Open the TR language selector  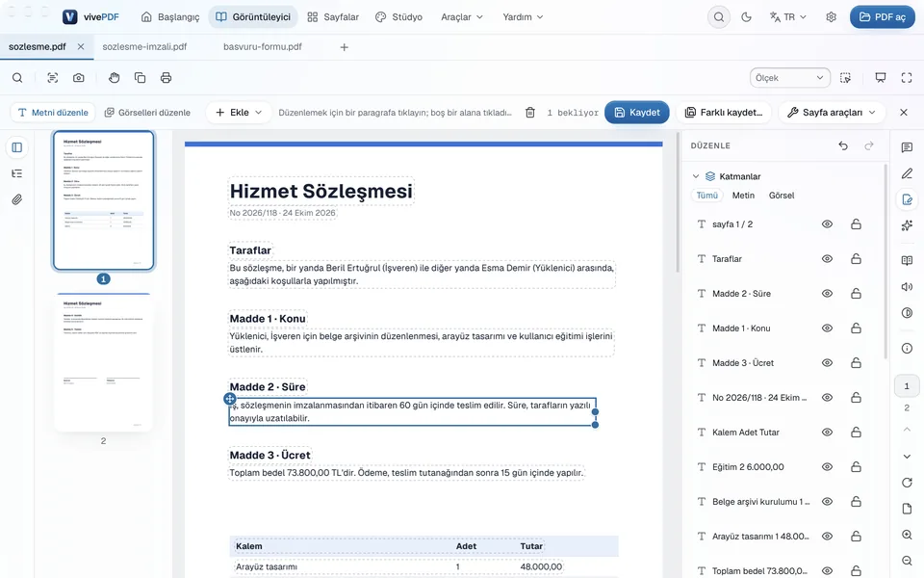pos(788,17)
